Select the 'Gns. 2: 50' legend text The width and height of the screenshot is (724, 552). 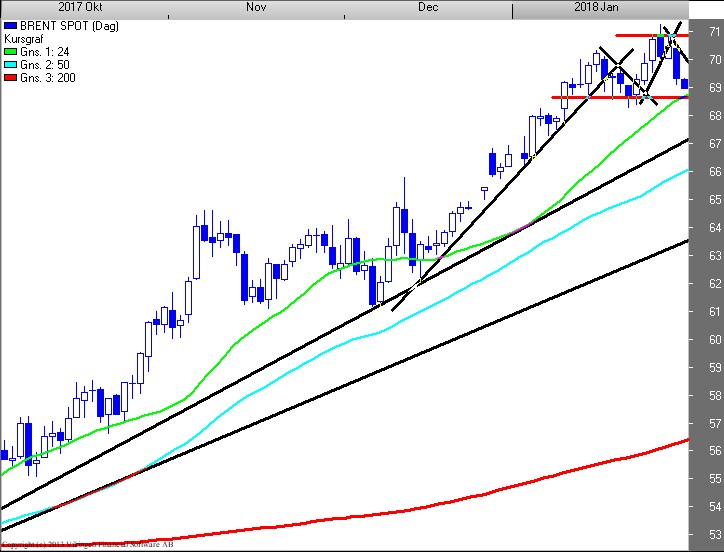[x=44, y=65]
